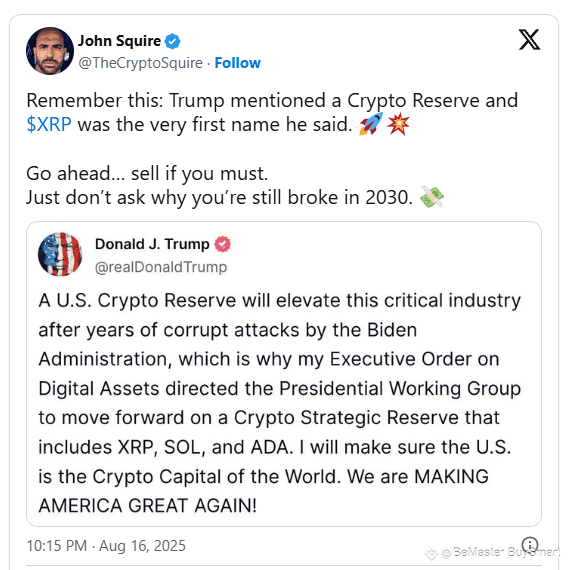Image resolution: width=568 pixels, height=570 pixels.
Task: Click the info circle icon
Action: pos(530,545)
